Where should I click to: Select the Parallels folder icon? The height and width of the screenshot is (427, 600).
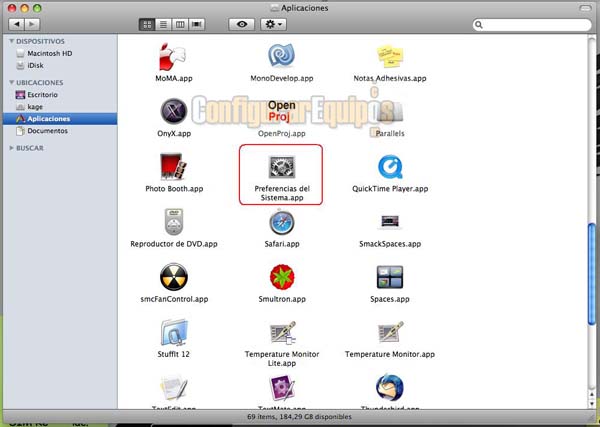(390, 112)
